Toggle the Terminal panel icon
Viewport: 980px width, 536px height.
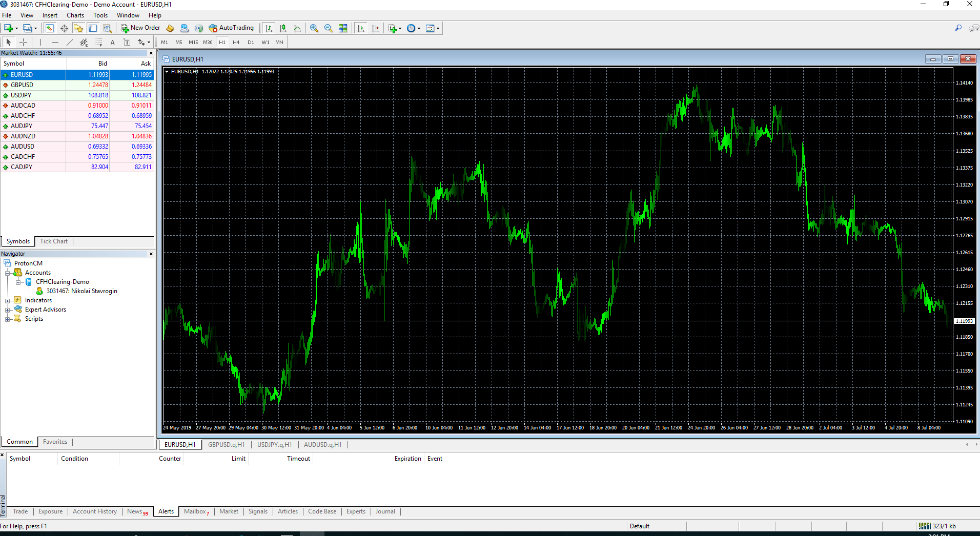(93, 28)
